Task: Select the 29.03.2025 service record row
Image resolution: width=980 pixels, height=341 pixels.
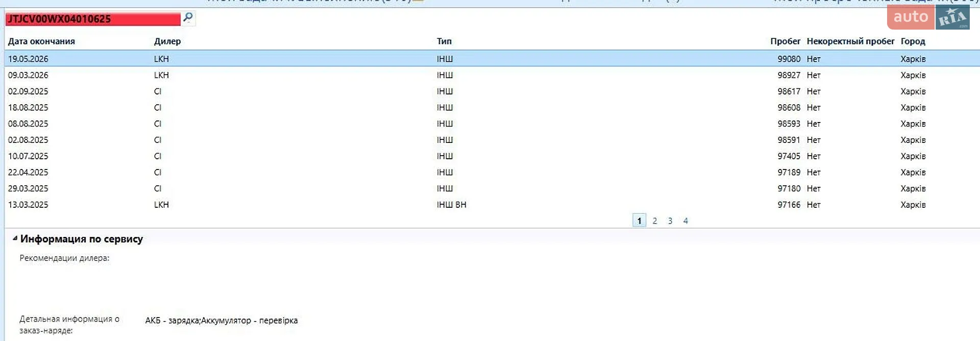Action: [x=492, y=188]
